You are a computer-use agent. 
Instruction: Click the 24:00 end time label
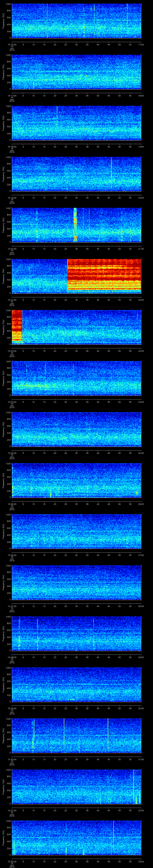pos(141,402)
